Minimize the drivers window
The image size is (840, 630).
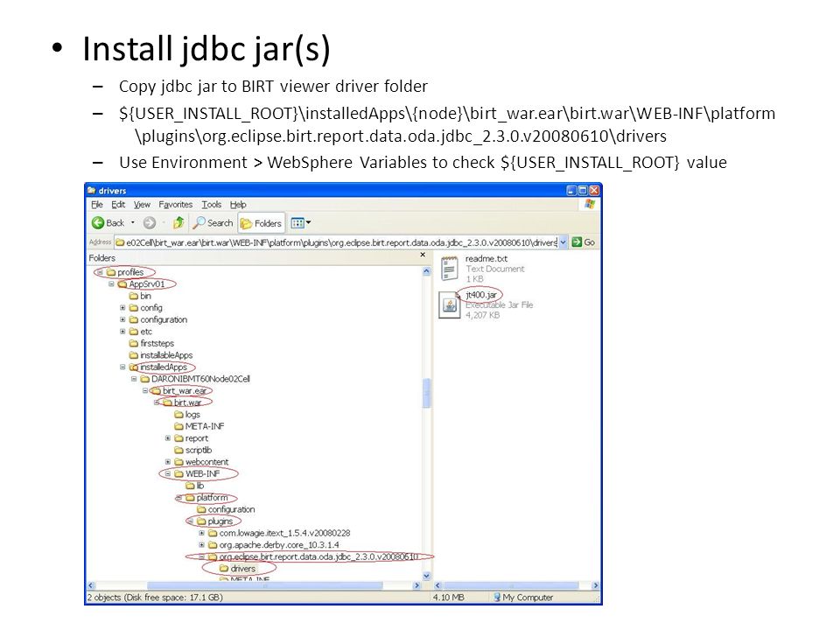click(x=571, y=190)
